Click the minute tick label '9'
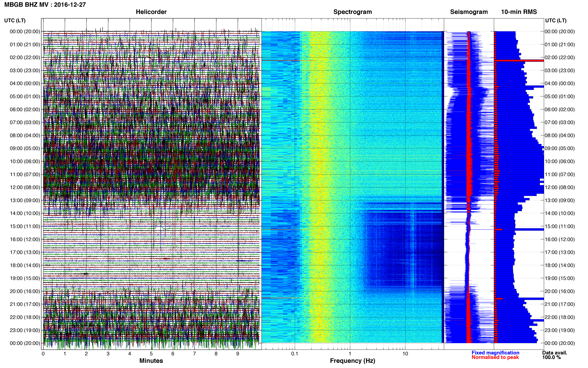 pos(238,354)
